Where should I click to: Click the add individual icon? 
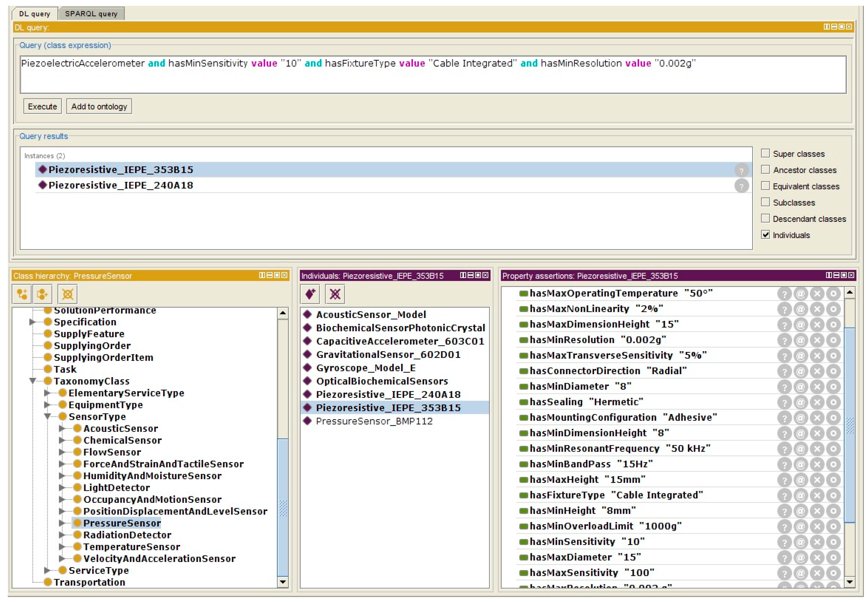pyautogui.click(x=310, y=294)
